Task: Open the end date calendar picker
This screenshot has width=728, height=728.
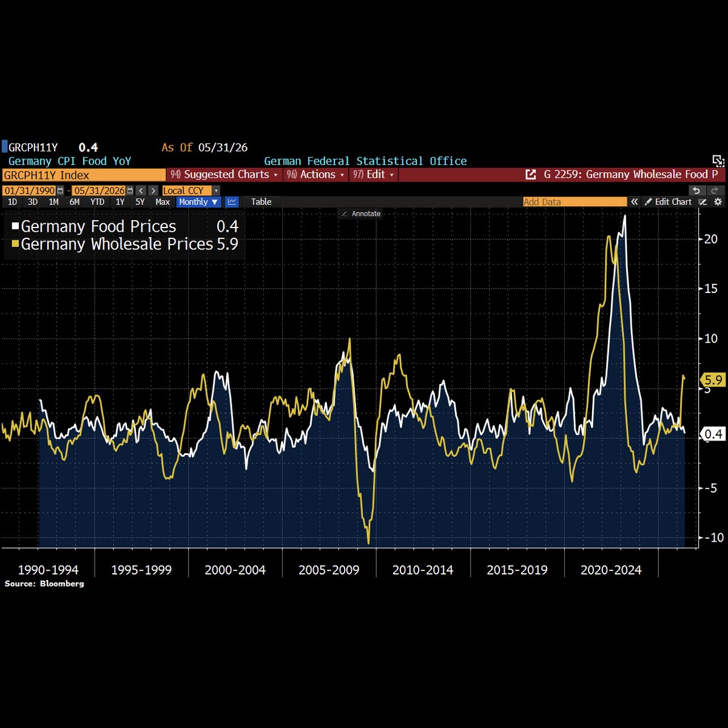Action: (x=129, y=190)
